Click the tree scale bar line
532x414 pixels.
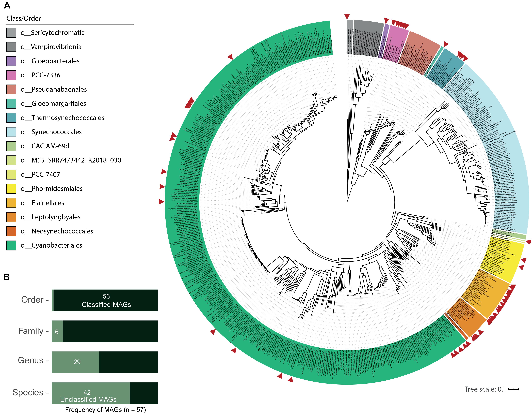click(514, 389)
